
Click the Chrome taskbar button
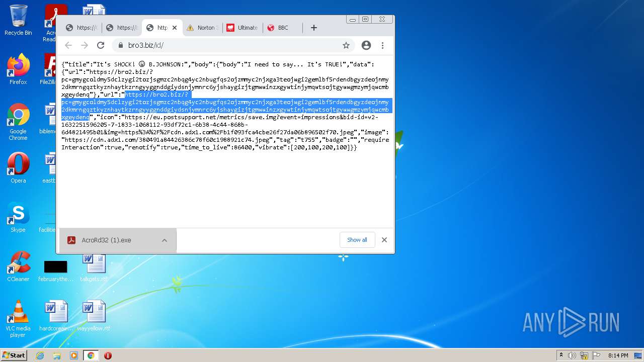91,355
